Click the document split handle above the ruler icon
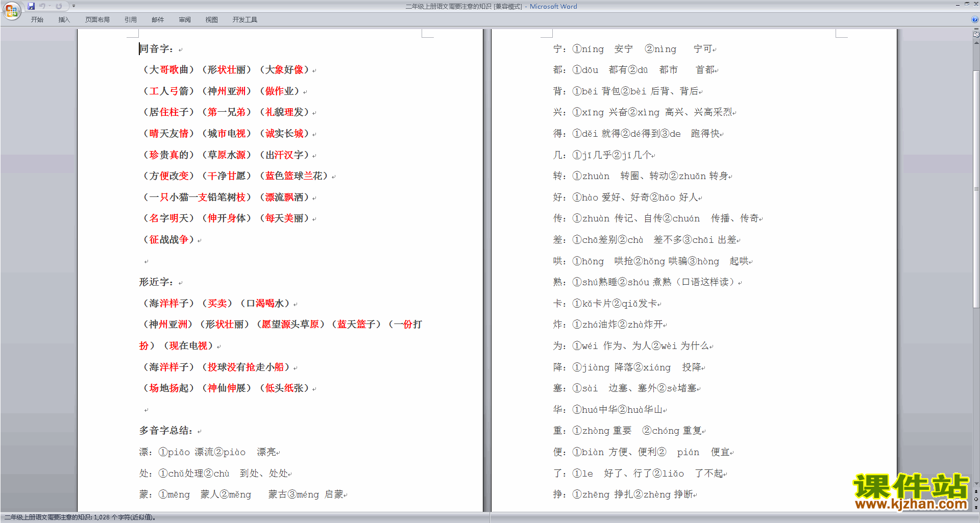Viewport: 980px width, 523px height. coord(976,29)
